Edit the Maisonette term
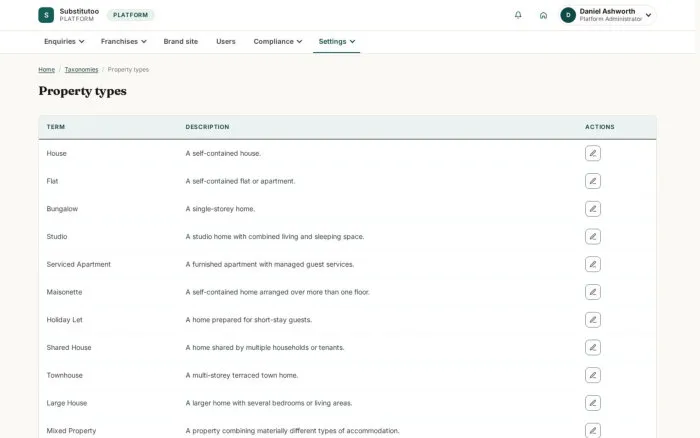This screenshot has width=700, height=438. click(592, 292)
